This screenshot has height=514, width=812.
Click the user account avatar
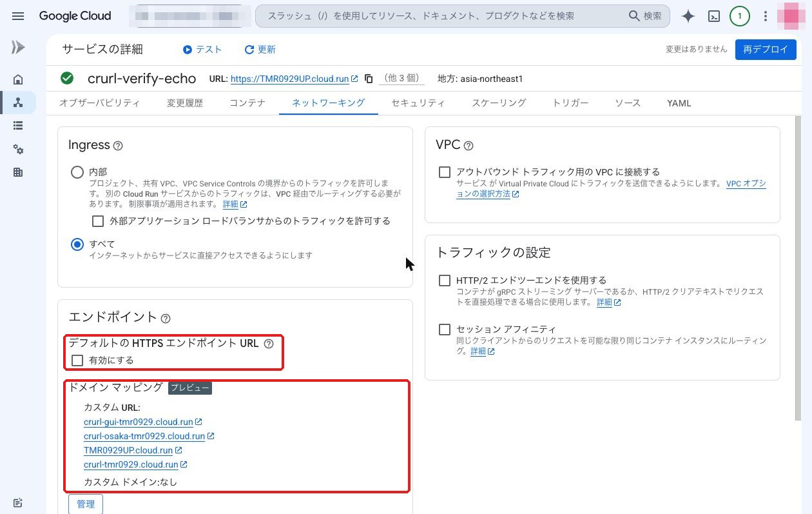pos(790,16)
